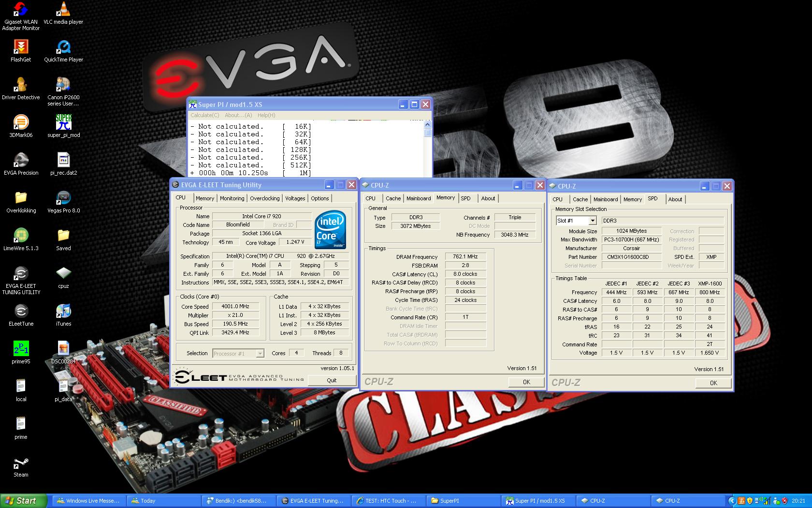Open the About...(A) menu in Super PI

238,115
